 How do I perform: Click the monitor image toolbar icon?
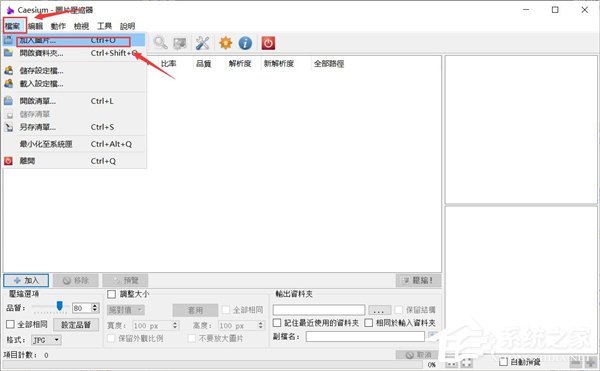coord(179,43)
